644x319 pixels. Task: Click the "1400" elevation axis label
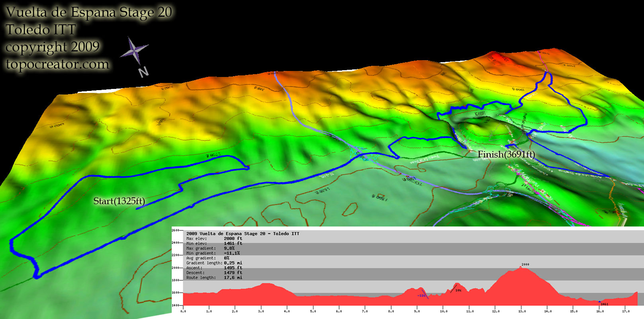click(x=175, y=305)
